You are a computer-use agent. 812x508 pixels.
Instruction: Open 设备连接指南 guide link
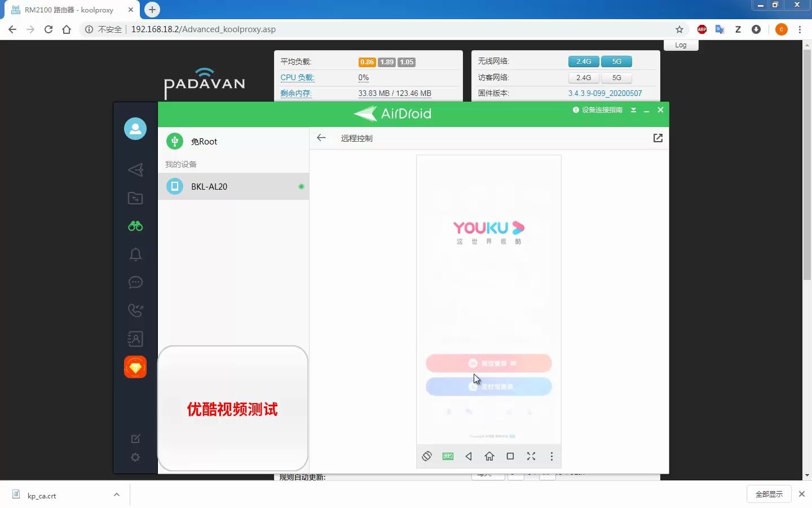(x=598, y=110)
